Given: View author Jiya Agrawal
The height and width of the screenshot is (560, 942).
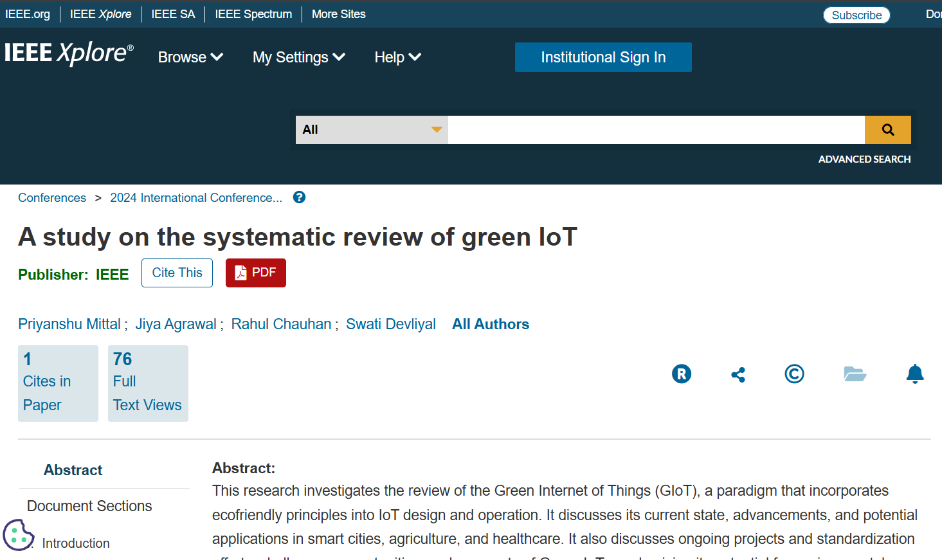Looking at the screenshot, I should click(x=176, y=324).
